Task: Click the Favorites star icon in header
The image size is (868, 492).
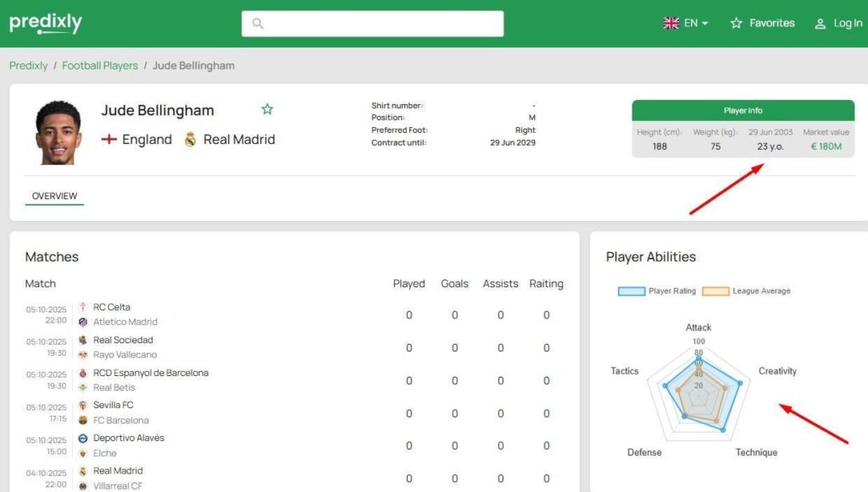Action: [736, 24]
